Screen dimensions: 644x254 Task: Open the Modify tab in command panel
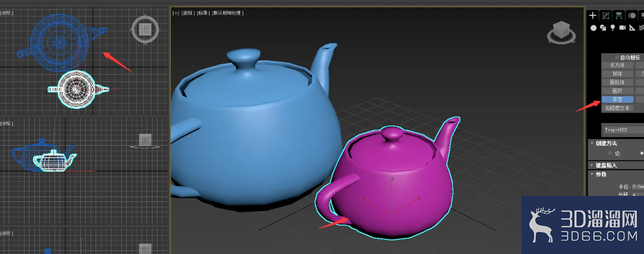(605, 15)
